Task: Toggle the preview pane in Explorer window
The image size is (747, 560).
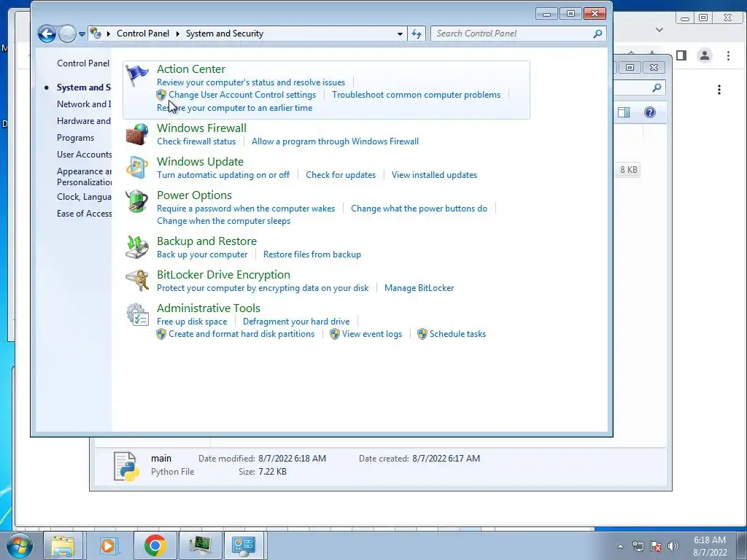Action: pyautogui.click(x=624, y=112)
